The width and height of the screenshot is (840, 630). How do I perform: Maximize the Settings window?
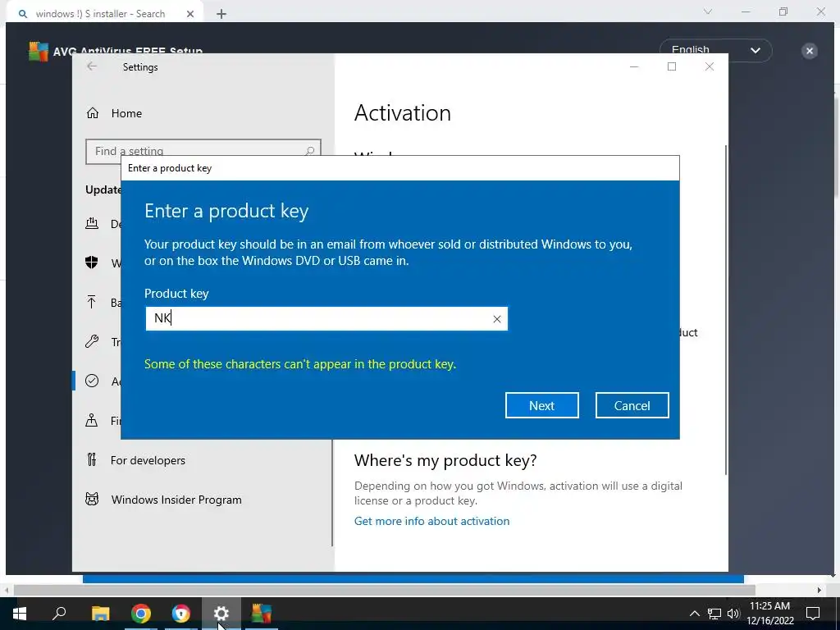[672, 66]
